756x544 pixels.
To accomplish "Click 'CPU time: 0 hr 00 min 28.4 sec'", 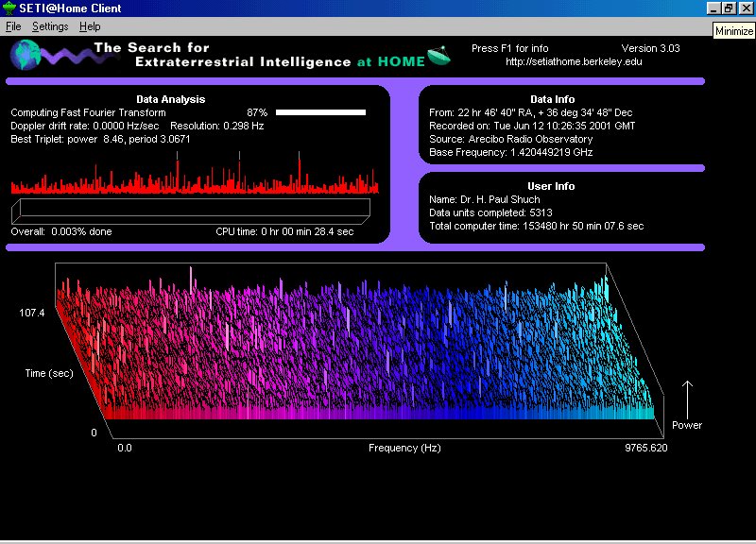I will pyautogui.click(x=284, y=231).
